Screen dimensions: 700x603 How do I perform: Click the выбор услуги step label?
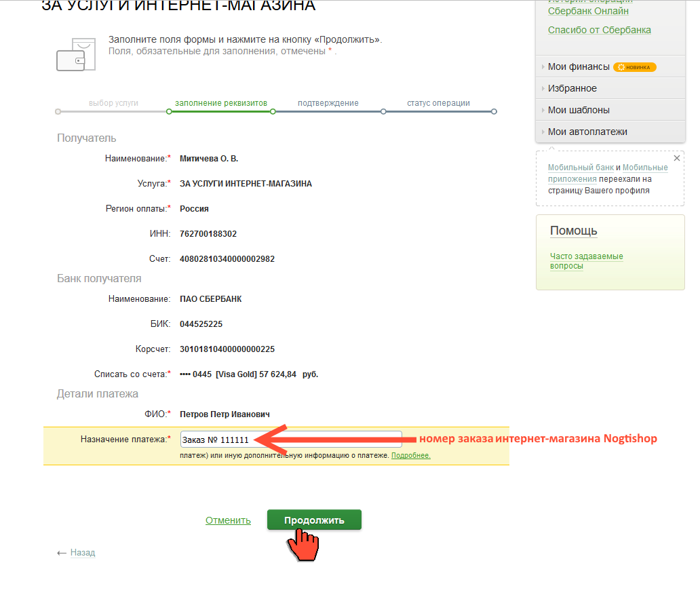tap(113, 103)
